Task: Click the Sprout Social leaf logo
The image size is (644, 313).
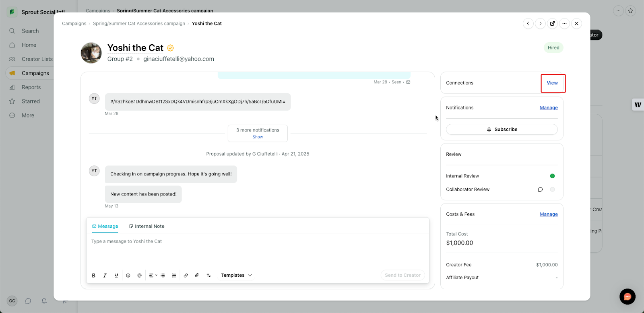Action: pyautogui.click(x=12, y=12)
